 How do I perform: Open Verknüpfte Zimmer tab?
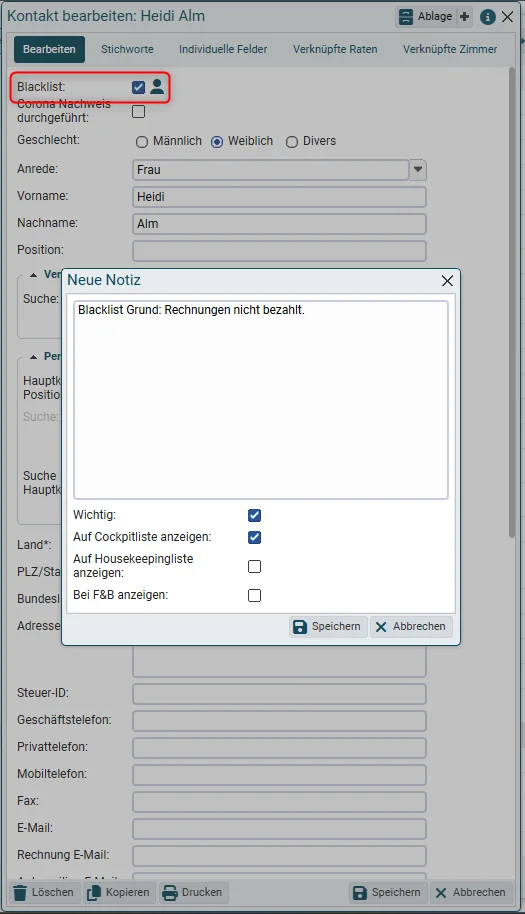click(x=450, y=50)
